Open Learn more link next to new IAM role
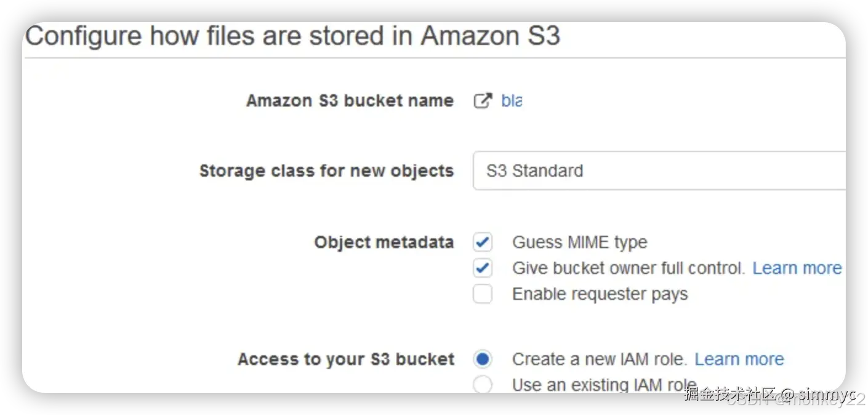The image size is (868, 415). coord(739,359)
